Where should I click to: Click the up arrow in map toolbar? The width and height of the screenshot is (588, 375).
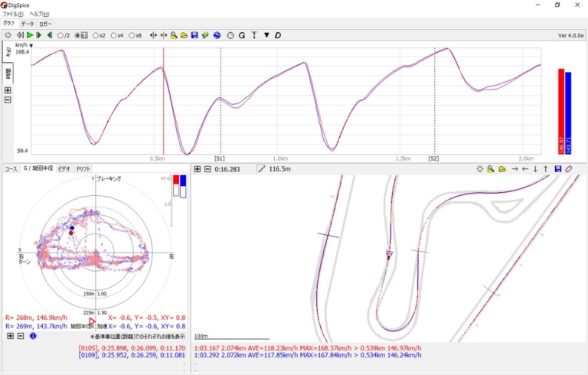pyautogui.click(x=546, y=169)
